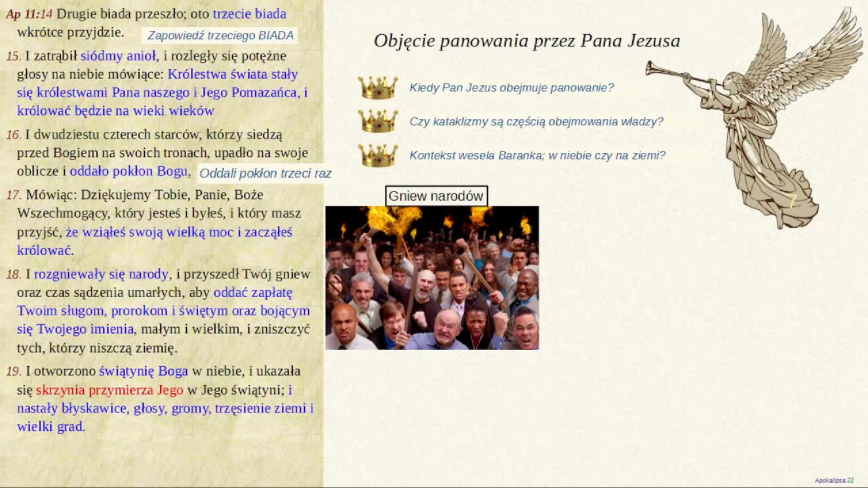Click 'Kontekst wesela Baranka; w niebie czy na ziemi?'
Image resolution: width=868 pixels, height=488 pixels.
tap(537, 155)
